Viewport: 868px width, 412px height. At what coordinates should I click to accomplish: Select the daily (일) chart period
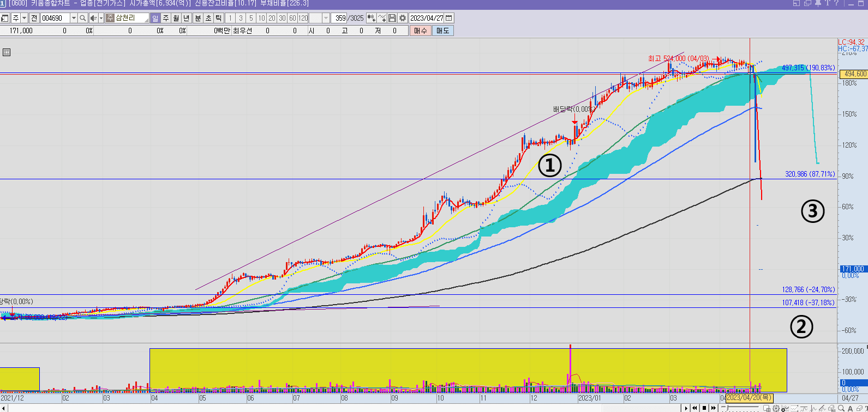(155, 18)
